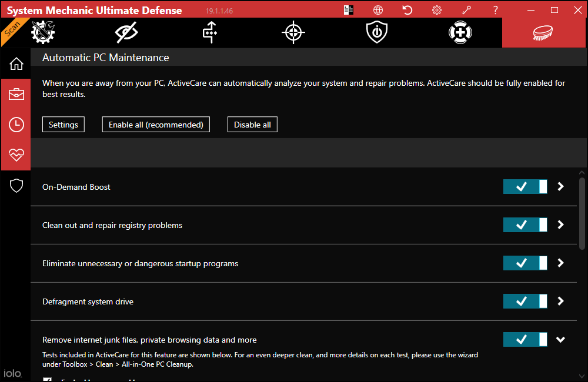
Task: Click the Settings button
Action: [64, 125]
